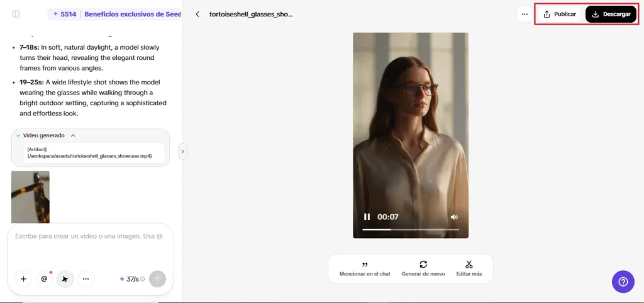Click the Publicar button

point(559,14)
